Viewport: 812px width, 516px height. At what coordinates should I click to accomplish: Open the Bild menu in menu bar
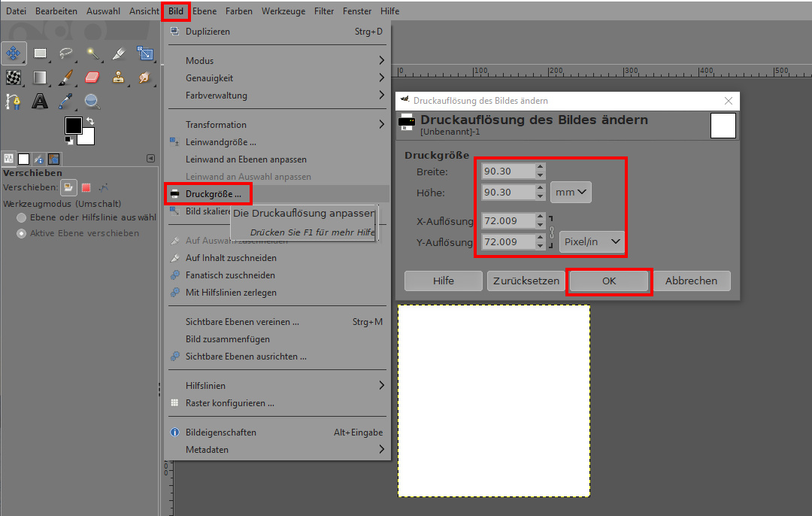(x=176, y=11)
